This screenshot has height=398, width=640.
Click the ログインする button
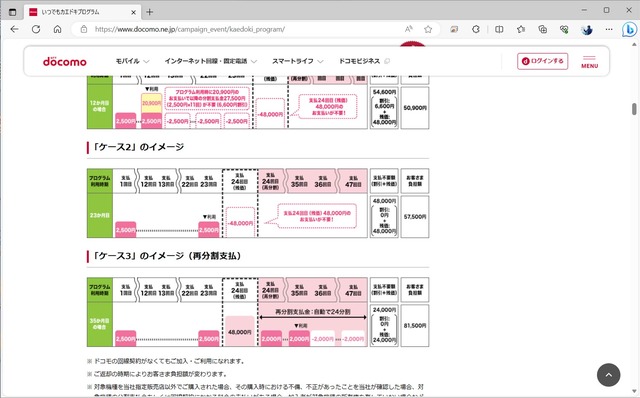(x=542, y=61)
